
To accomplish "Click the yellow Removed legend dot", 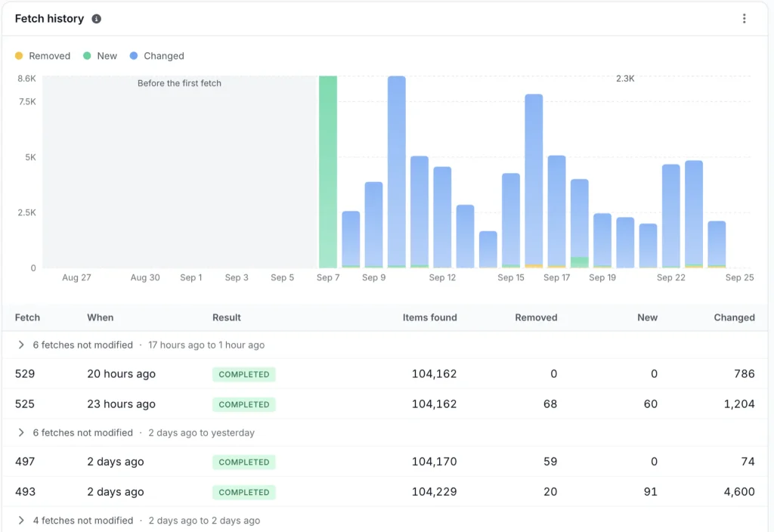I will click(x=19, y=56).
